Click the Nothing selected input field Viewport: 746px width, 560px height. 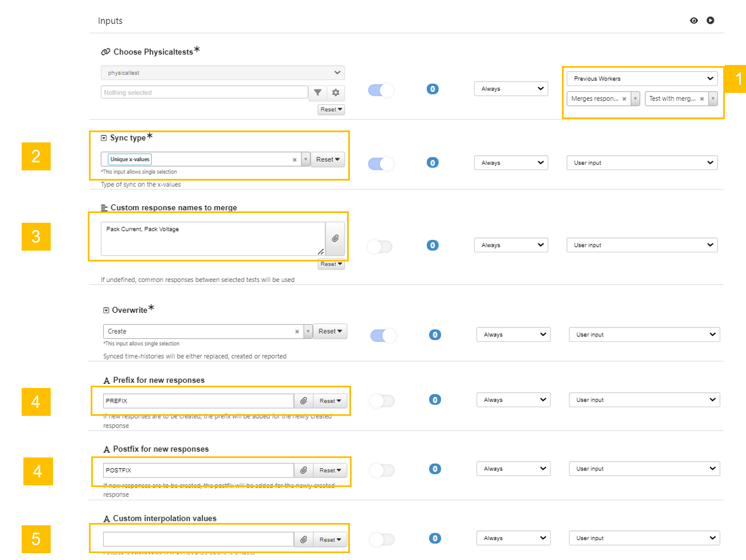[205, 92]
